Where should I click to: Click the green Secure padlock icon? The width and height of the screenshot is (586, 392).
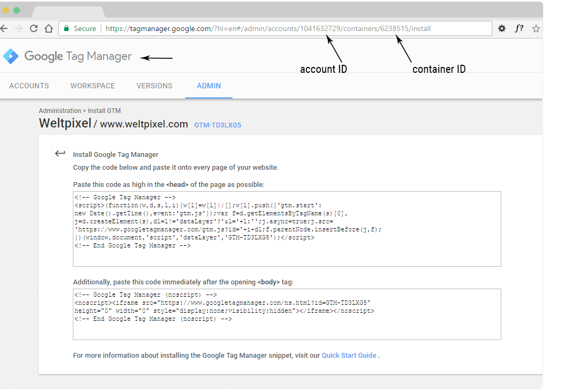coord(66,29)
